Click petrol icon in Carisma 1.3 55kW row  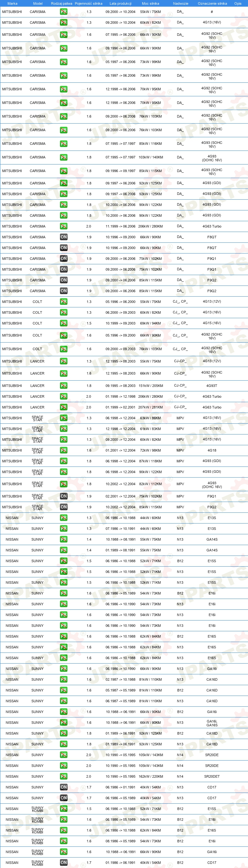[x=63, y=12]
